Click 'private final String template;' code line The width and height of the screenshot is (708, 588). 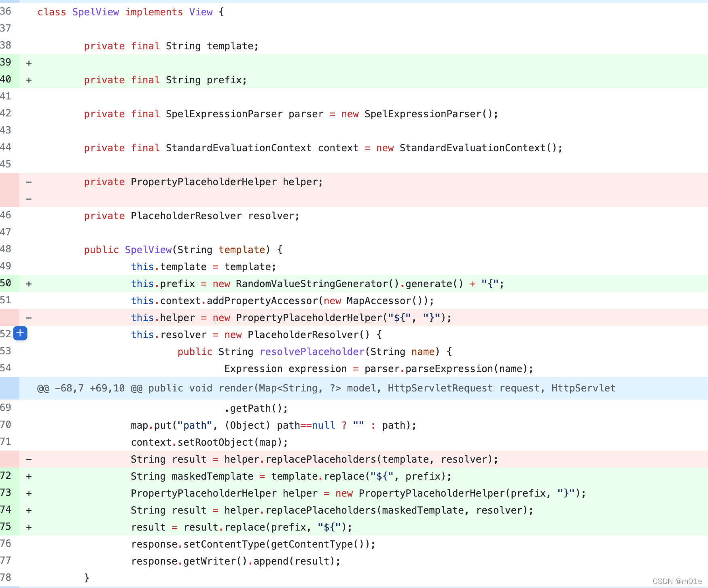coord(171,46)
